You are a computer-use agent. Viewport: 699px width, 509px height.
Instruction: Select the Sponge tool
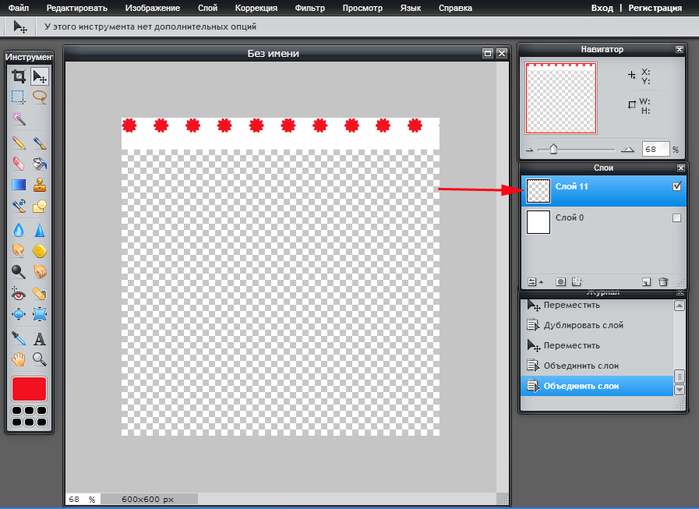click(x=40, y=250)
